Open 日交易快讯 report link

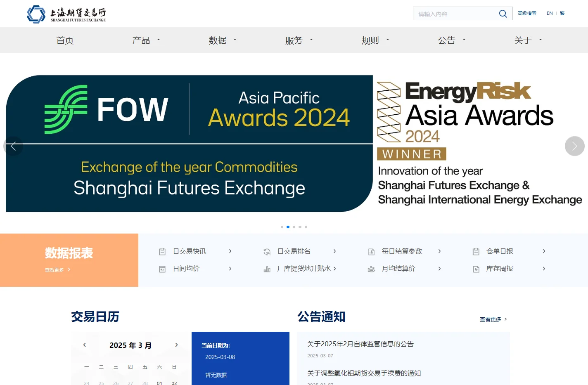click(190, 251)
